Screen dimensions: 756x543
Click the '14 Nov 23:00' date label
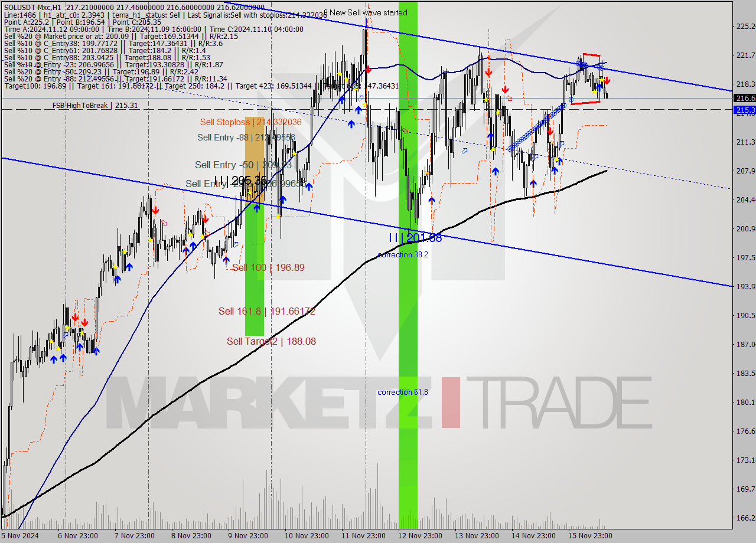[535, 536]
